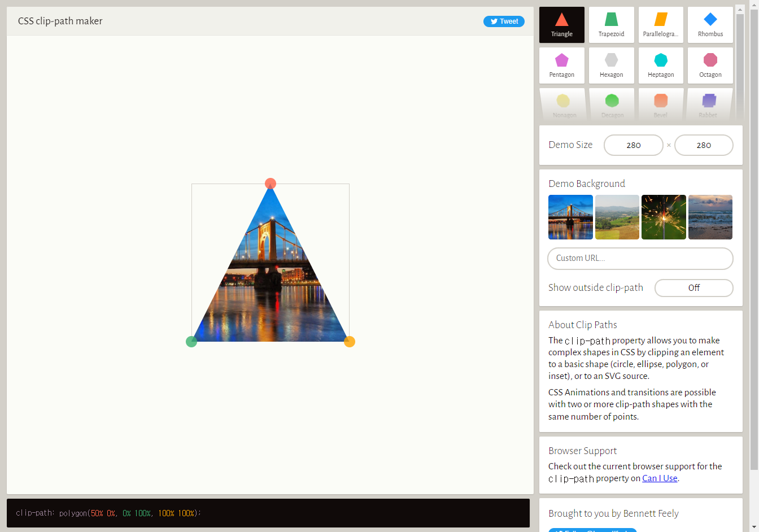This screenshot has width=759, height=532.
Task: Select the Hexagon shape
Action: pos(611,66)
